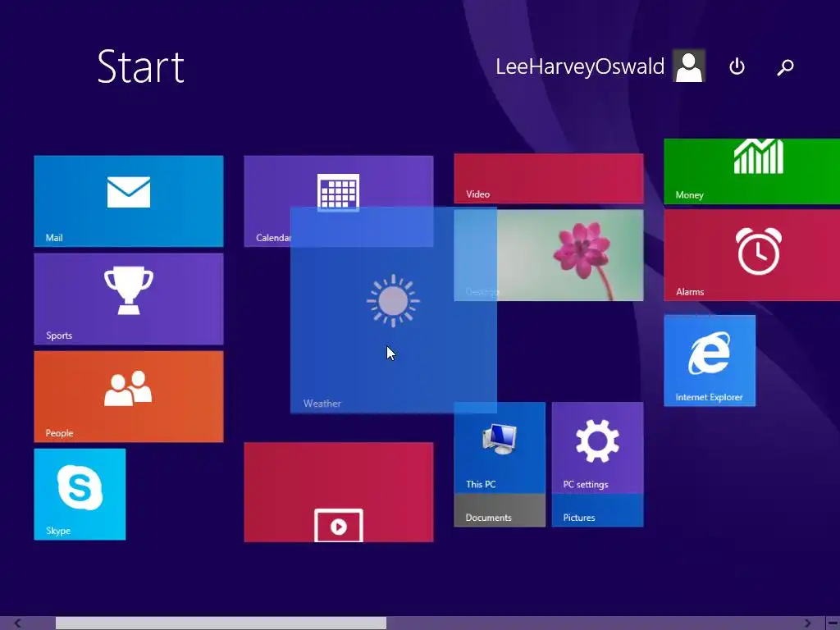Click the scrollbar left arrow

click(x=17, y=623)
